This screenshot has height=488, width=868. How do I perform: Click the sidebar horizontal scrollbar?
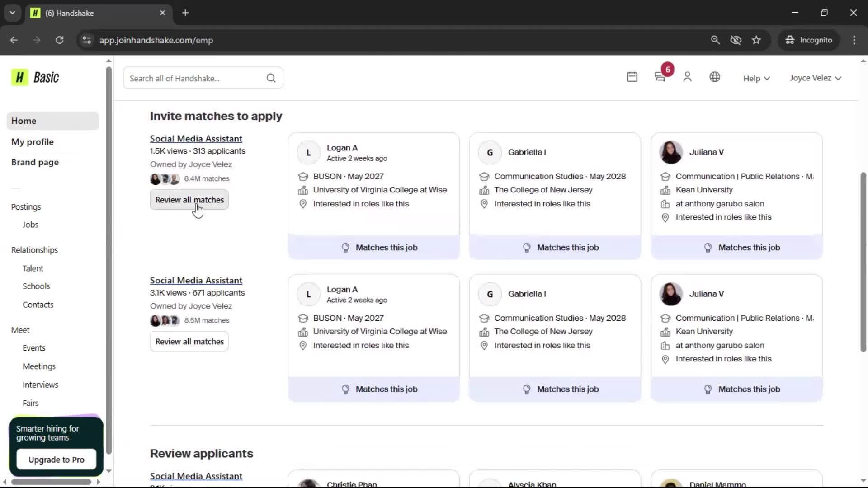tap(51, 482)
